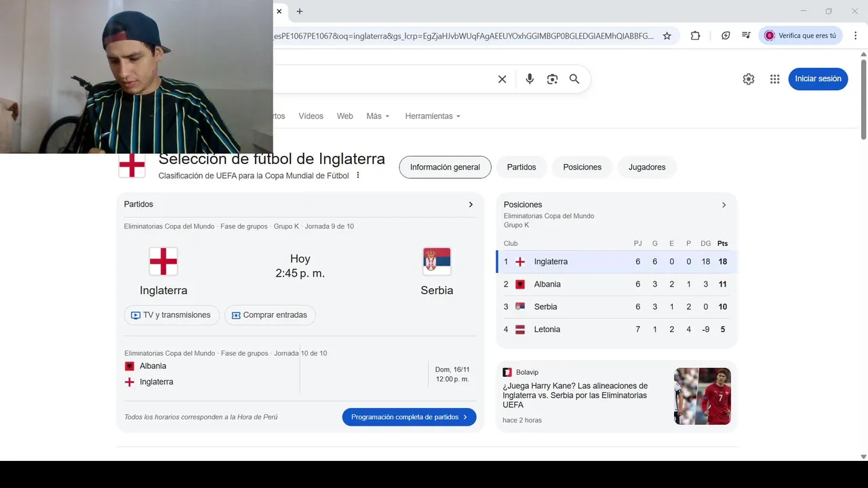Close the current browser tab

coord(279,11)
